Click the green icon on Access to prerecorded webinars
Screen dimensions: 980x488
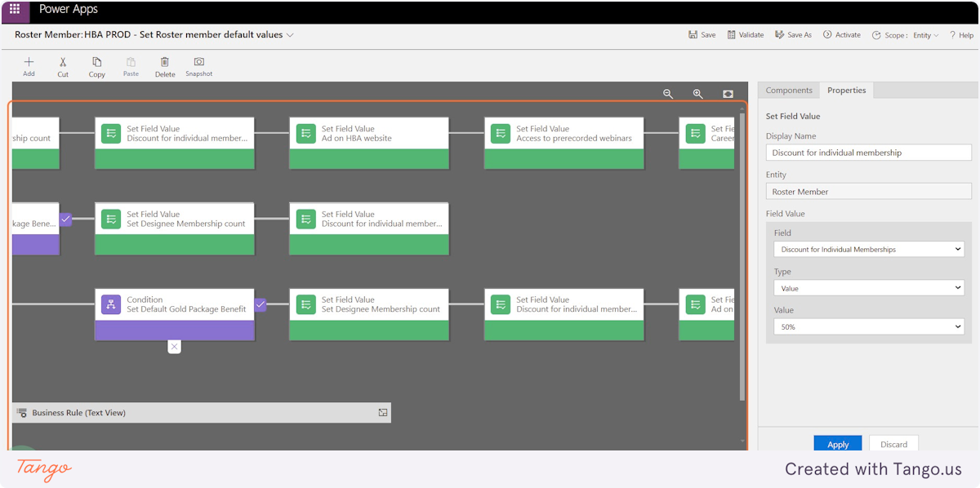tap(501, 133)
